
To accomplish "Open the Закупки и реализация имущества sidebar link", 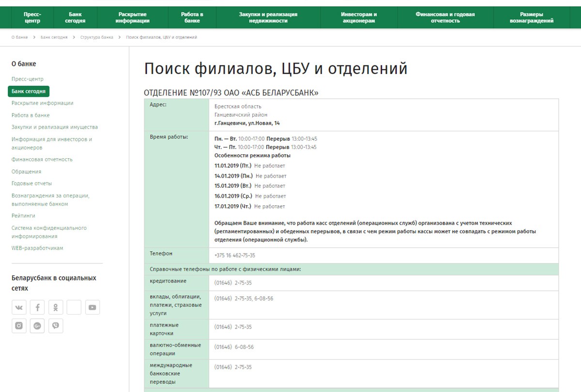I will click(x=55, y=127).
